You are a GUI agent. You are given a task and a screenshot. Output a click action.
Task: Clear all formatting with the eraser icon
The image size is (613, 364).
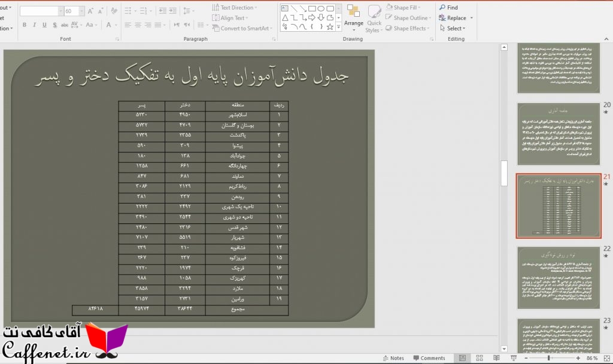click(114, 11)
